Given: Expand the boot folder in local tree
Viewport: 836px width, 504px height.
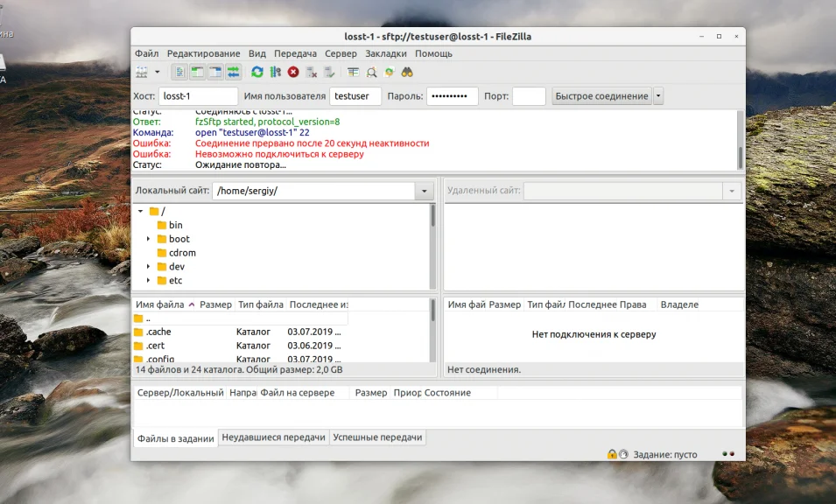Looking at the screenshot, I should (x=149, y=239).
